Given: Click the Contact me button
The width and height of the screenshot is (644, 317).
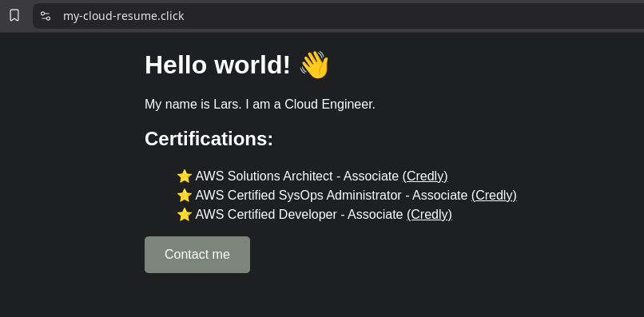Looking at the screenshot, I should 197,255.
